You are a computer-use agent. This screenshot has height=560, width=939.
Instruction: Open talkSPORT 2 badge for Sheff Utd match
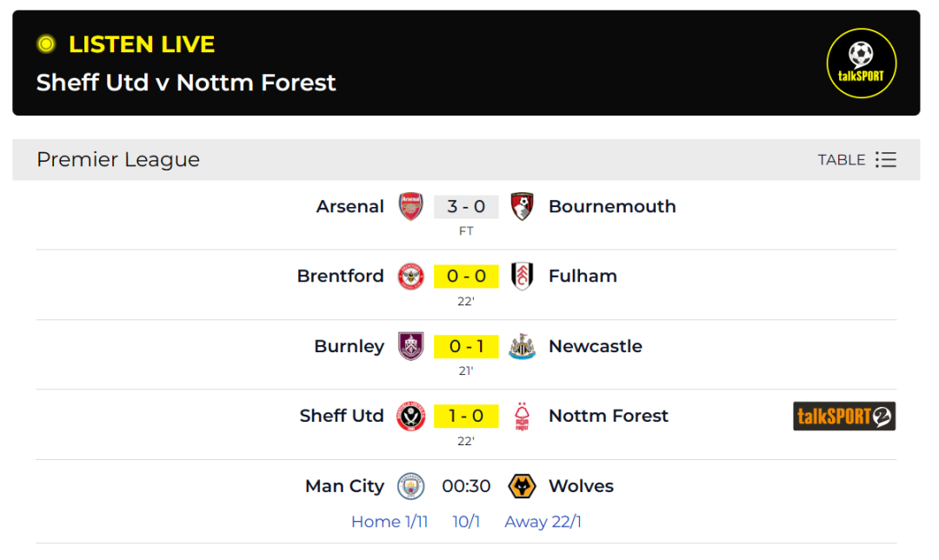point(844,417)
